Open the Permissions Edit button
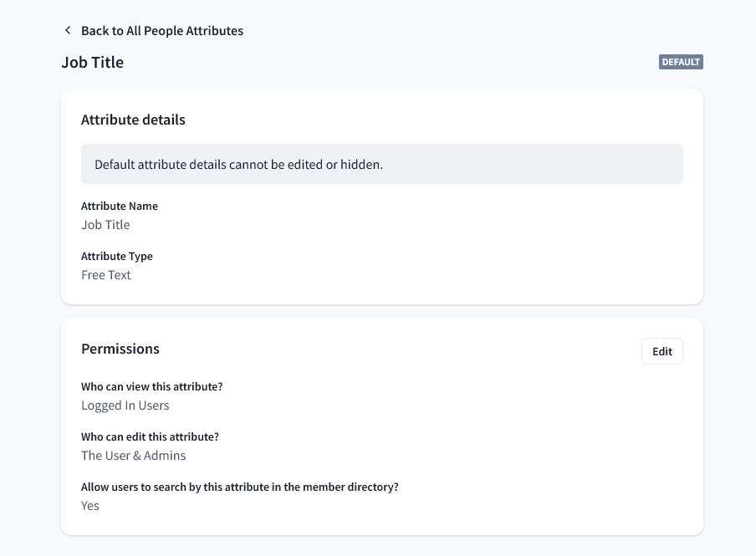The width and height of the screenshot is (756, 556). (x=661, y=352)
